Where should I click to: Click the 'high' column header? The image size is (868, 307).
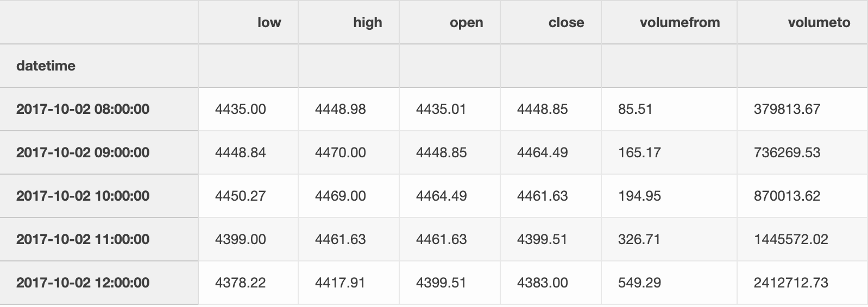pos(367,22)
